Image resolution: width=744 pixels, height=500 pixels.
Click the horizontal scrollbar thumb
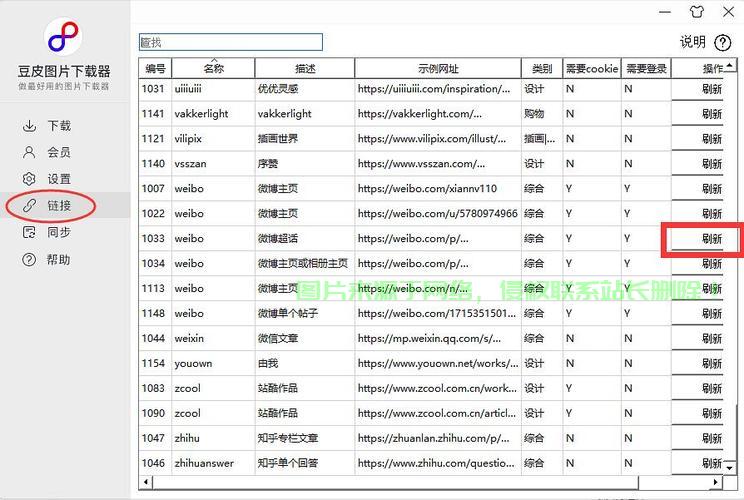pyautogui.click(x=395, y=482)
